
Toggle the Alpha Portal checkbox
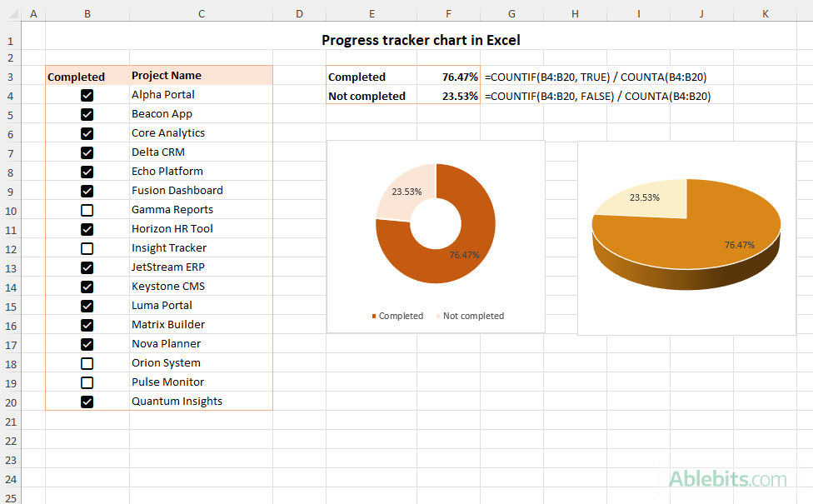tap(87, 95)
